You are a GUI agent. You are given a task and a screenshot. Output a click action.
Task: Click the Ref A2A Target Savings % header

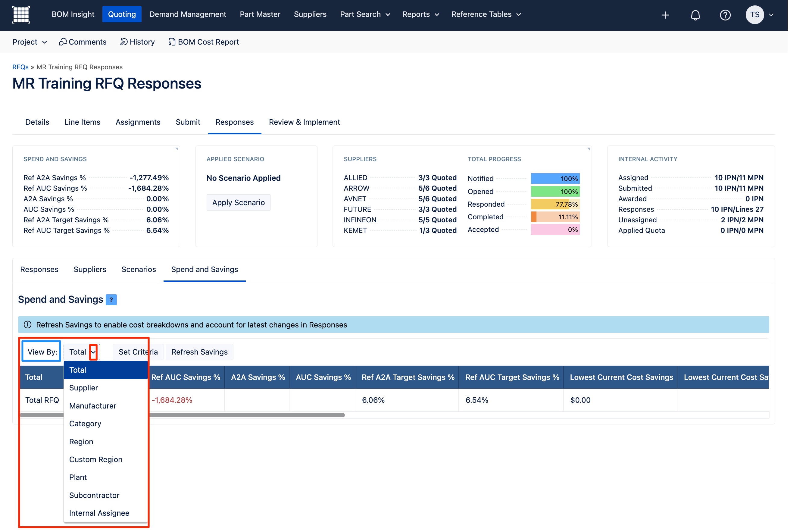(x=407, y=377)
